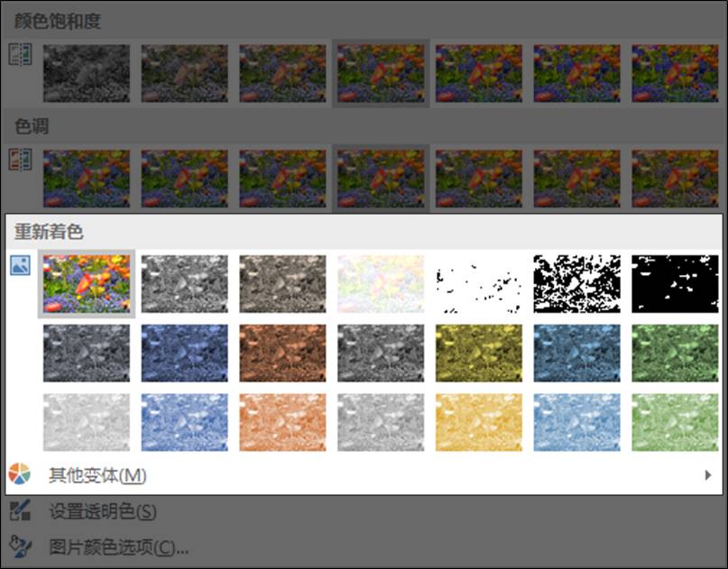Select the first, coolest color tone thumbnail
This screenshot has height=569, width=728.
tap(87, 179)
